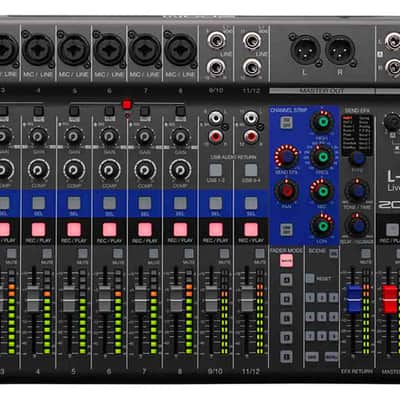Click MASTER OUT R XLR connector
The height and width of the screenshot is (400, 400).
click(x=340, y=50)
